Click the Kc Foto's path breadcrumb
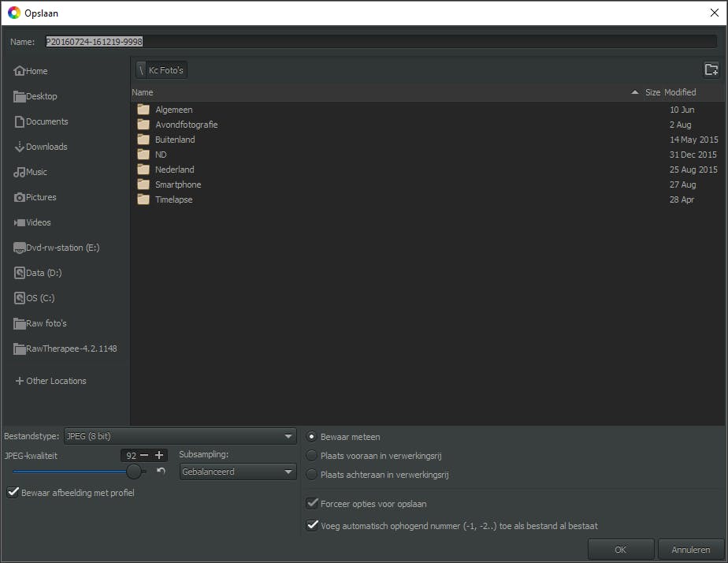The height and width of the screenshot is (563, 728). click(x=165, y=70)
